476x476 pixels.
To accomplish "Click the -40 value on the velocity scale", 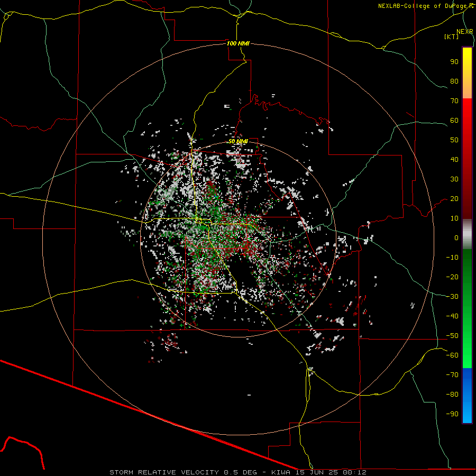I will [452, 316].
